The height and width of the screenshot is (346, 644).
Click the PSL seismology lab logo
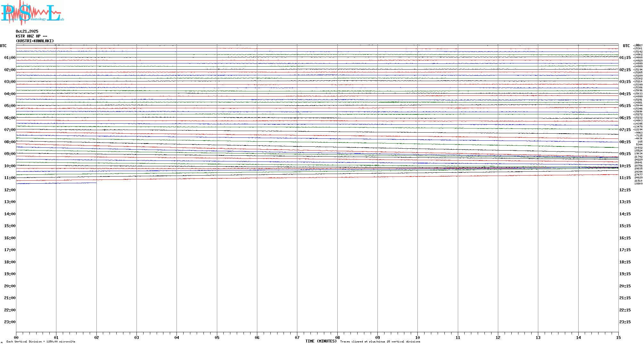(x=32, y=13)
